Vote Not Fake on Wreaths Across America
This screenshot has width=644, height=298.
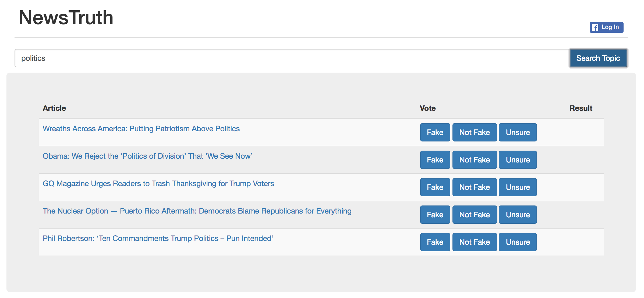(x=474, y=132)
